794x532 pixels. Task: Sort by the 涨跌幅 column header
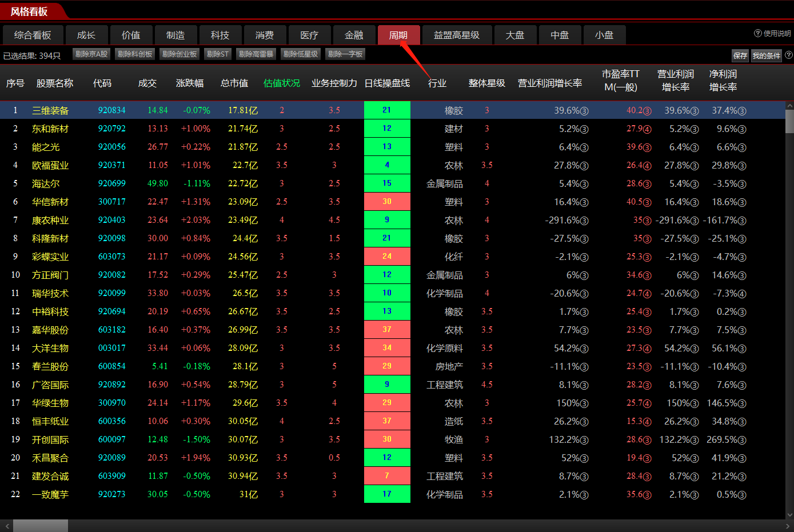[x=189, y=83]
